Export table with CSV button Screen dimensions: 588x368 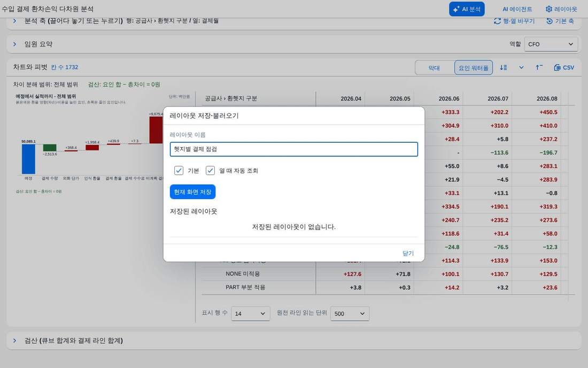[564, 67]
